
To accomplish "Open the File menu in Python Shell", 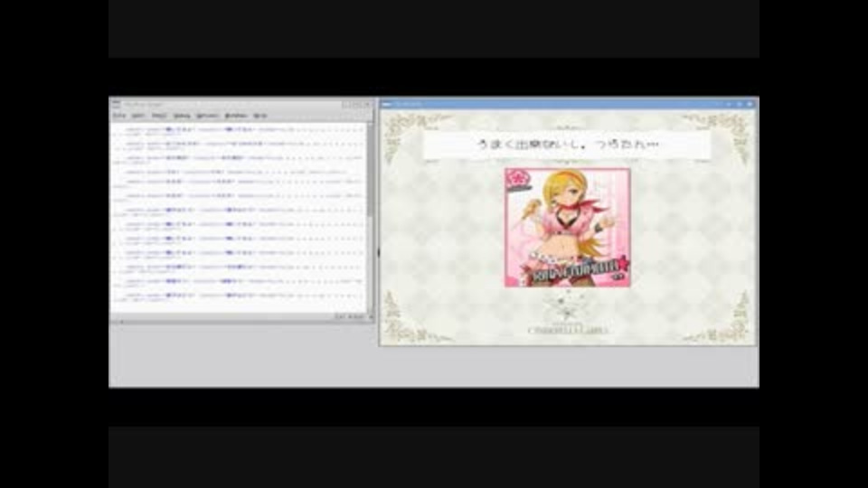I will click(x=119, y=116).
